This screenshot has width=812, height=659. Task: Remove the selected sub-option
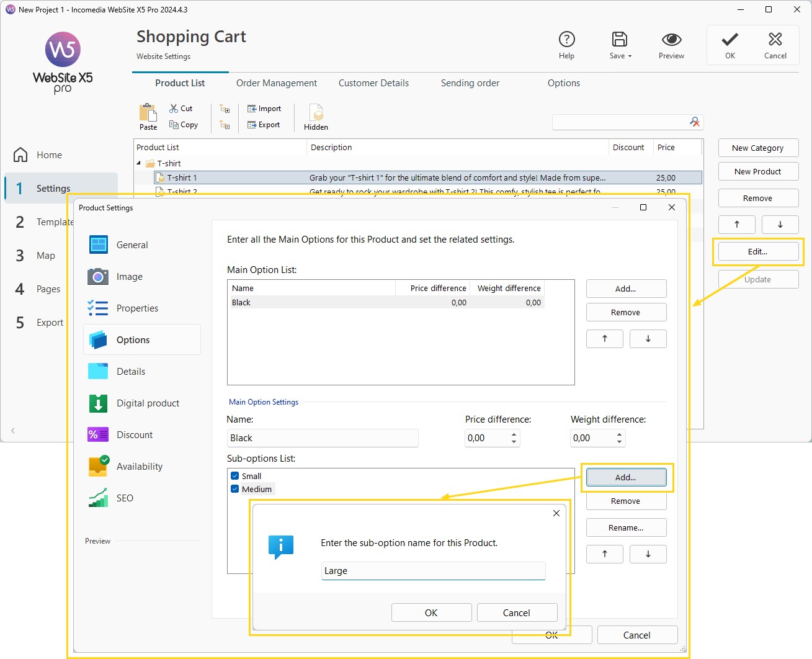coord(626,501)
